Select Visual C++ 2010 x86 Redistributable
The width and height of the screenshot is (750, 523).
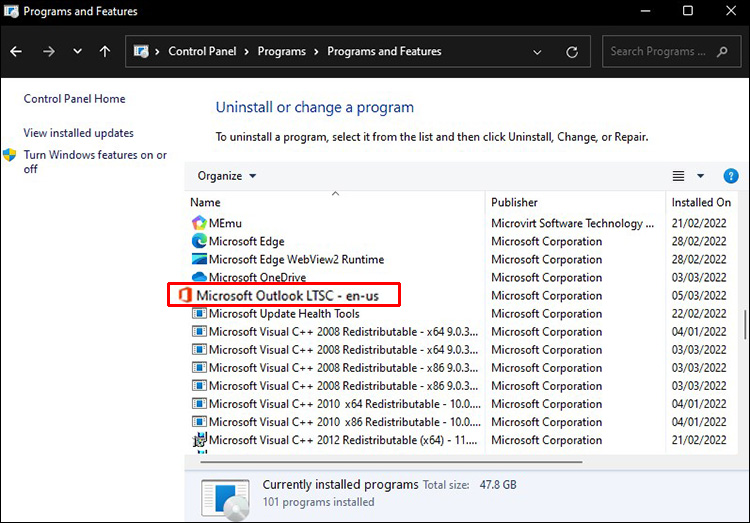pos(345,422)
